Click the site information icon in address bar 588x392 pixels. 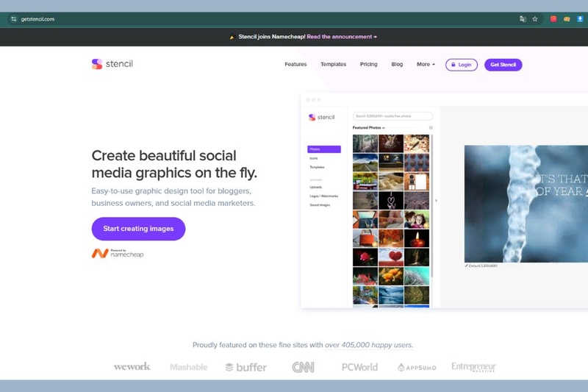13,19
